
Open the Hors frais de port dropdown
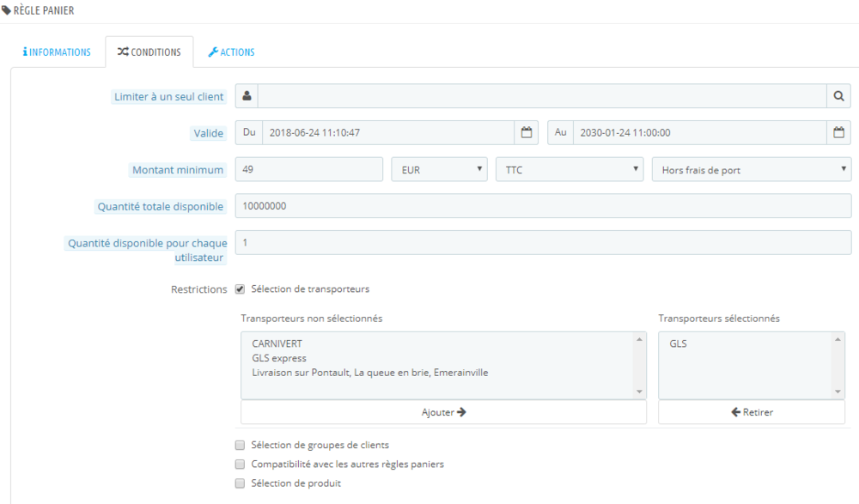752,169
